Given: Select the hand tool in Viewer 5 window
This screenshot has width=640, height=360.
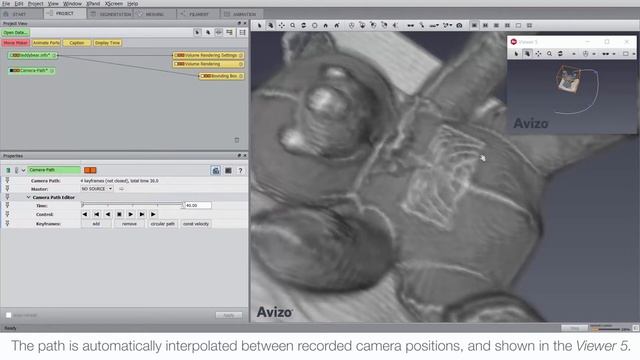Looking at the screenshot, I should pos(527,53).
